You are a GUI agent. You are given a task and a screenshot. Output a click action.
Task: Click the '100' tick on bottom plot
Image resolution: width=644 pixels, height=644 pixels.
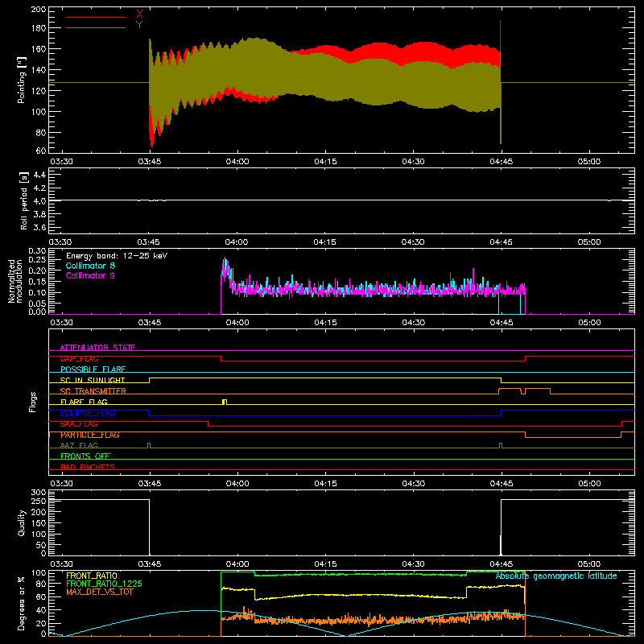pos(39,573)
